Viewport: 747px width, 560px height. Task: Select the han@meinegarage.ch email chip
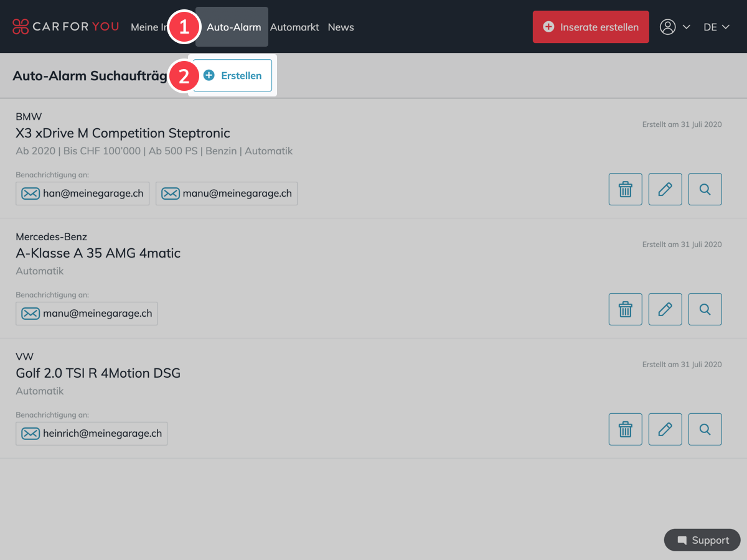point(83,194)
